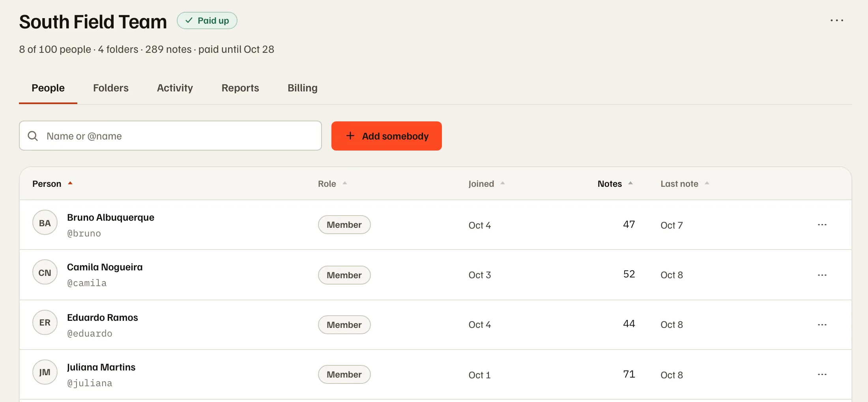Click Camila's notes count 52
Image resolution: width=868 pixels, height=402 pixels.
(629, 274)
